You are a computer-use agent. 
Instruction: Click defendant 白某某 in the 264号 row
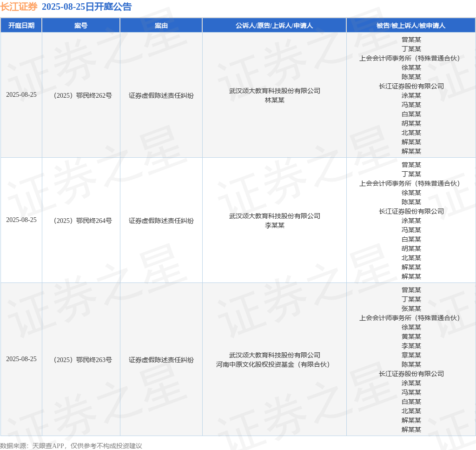tap(411, 239)
